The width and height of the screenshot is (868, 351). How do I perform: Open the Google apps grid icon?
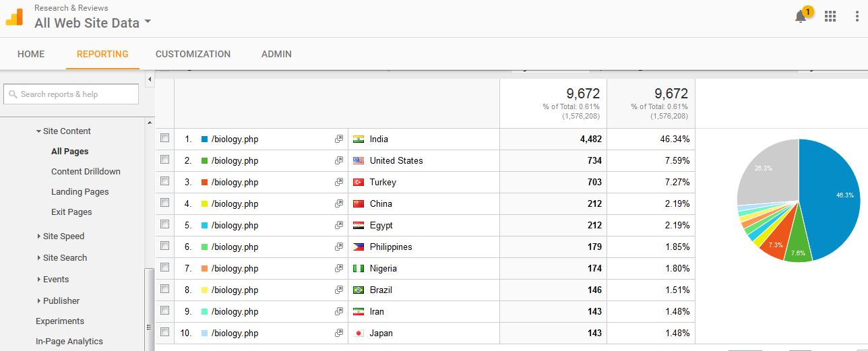830,17
